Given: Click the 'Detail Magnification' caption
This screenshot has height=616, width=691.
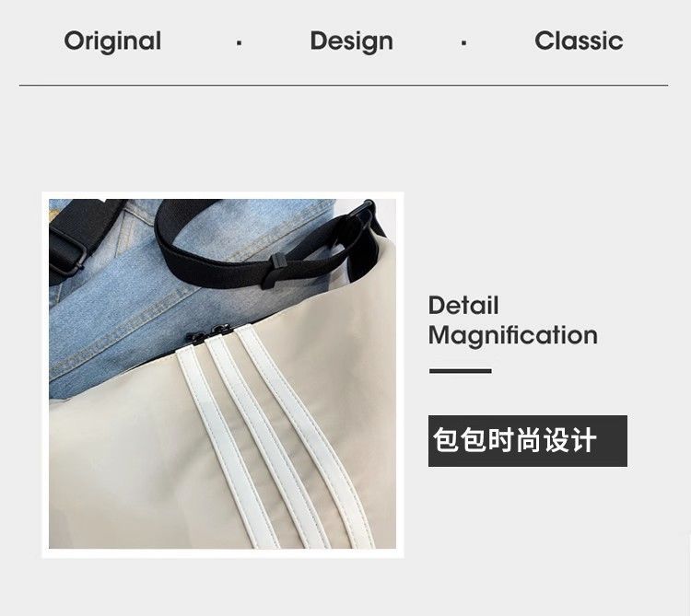Looking at the screenshot, I should pyautogui.click(x=512, y=320).
